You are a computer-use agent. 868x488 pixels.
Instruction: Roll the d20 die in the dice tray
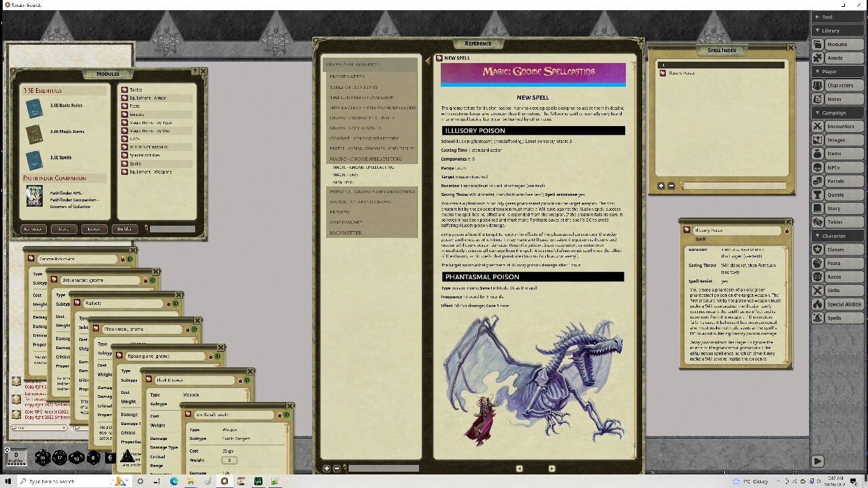[x=43, y=458]
